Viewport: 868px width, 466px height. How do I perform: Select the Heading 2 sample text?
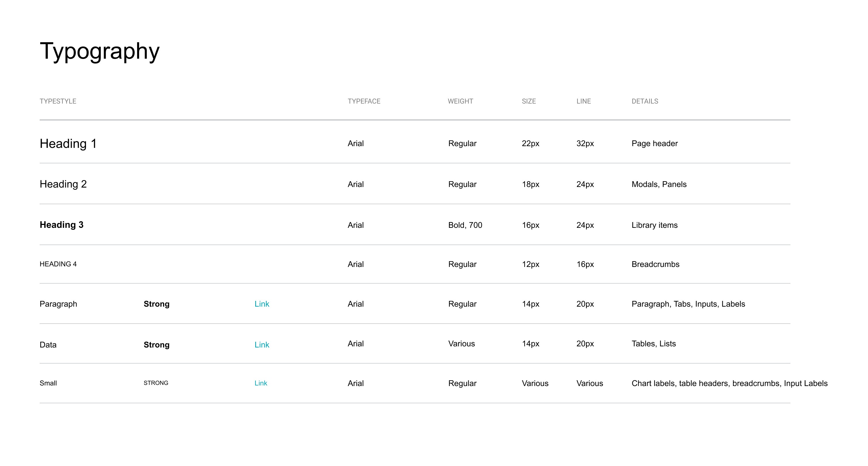pyautogui.click(x=63, y=184)
